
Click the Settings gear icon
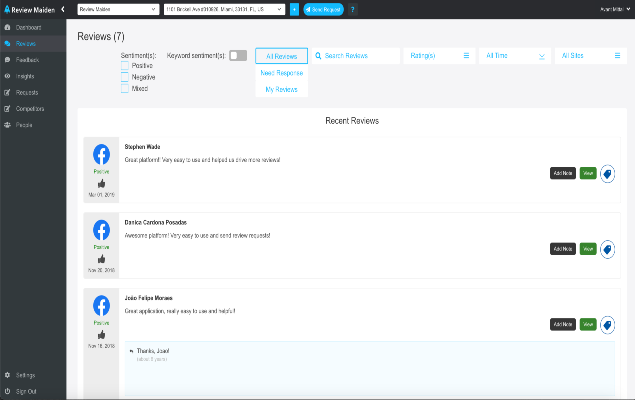click(7, 375)
